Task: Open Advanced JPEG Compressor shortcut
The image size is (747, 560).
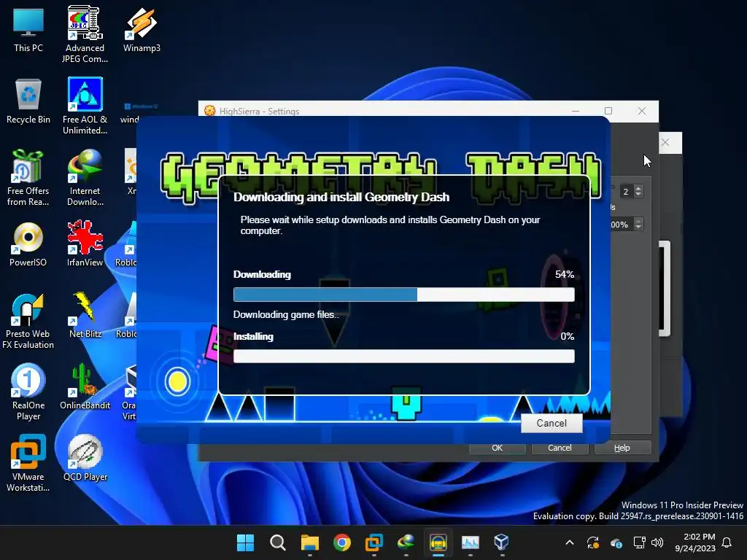Action: click(85, 35)
